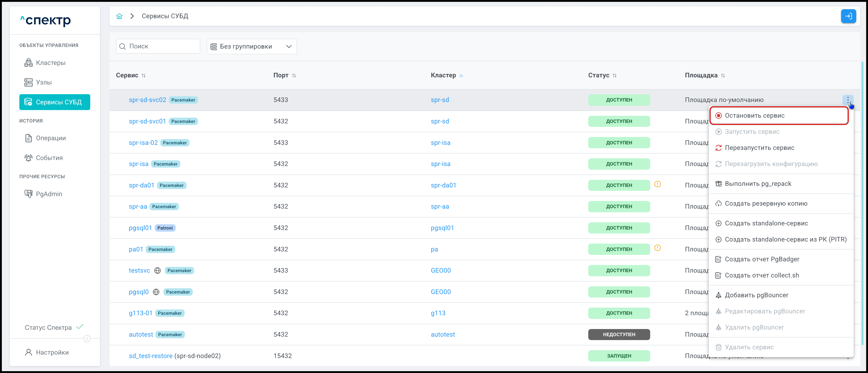This screenshot has height=373, width=868.
Task: Click the globe icon next to pgsql0
Action: tap(156, 292)
